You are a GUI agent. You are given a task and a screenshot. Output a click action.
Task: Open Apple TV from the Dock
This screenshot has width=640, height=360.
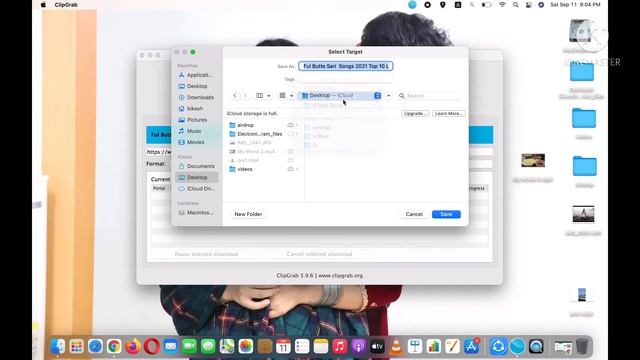(377, 347)
